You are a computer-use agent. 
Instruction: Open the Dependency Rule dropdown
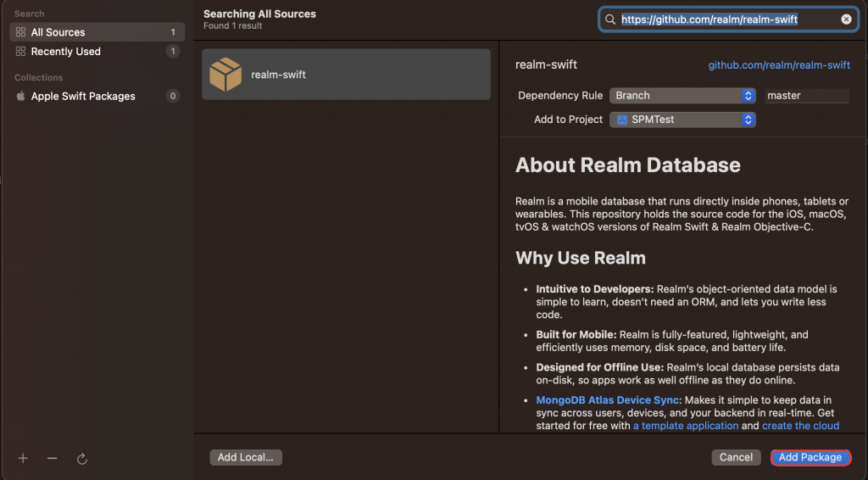pos(682,96)
